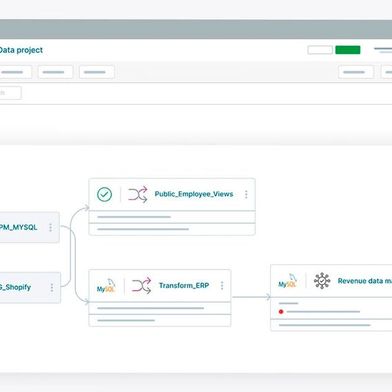Viewport: 392px width, 392px height.
Task: Click the shuffle transform icon on Public_Employee_Views
Action: [x=138, y=194]
